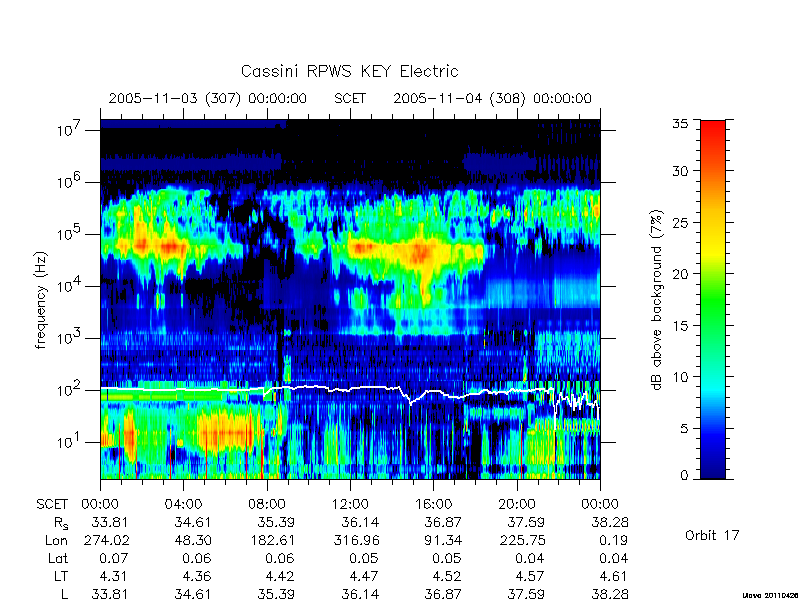Click the 20 tick on the color bar
800x600 pixels.
(680, 273)
